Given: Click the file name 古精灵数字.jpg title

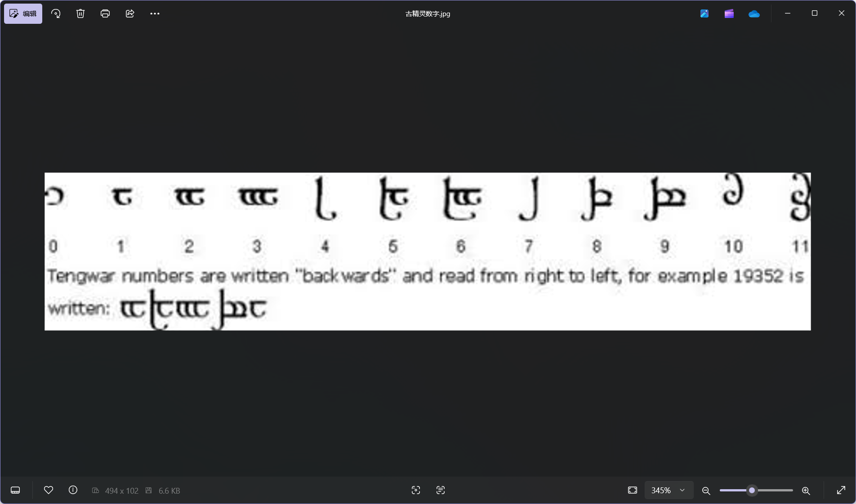Looking at the screenshot, I should click(x=428, y=13).
